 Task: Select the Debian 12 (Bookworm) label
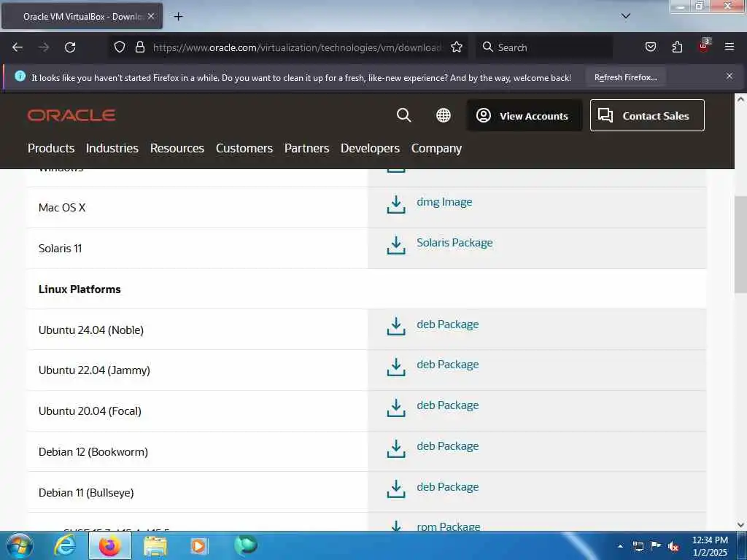(x=93, y=452)
